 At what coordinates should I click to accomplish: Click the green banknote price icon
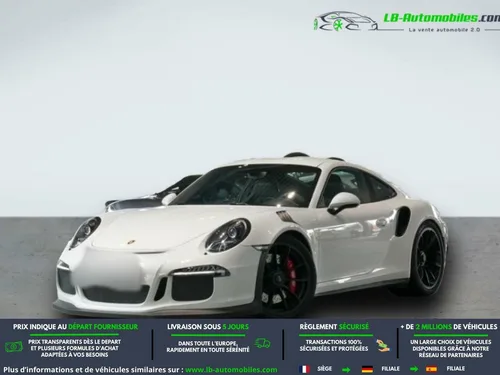pos(14,347)
